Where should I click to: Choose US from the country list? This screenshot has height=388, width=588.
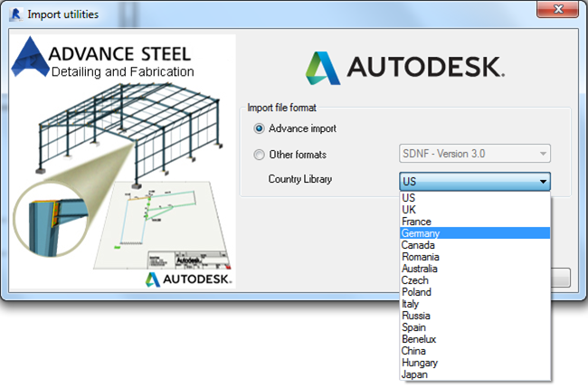[x=475, y=197]
